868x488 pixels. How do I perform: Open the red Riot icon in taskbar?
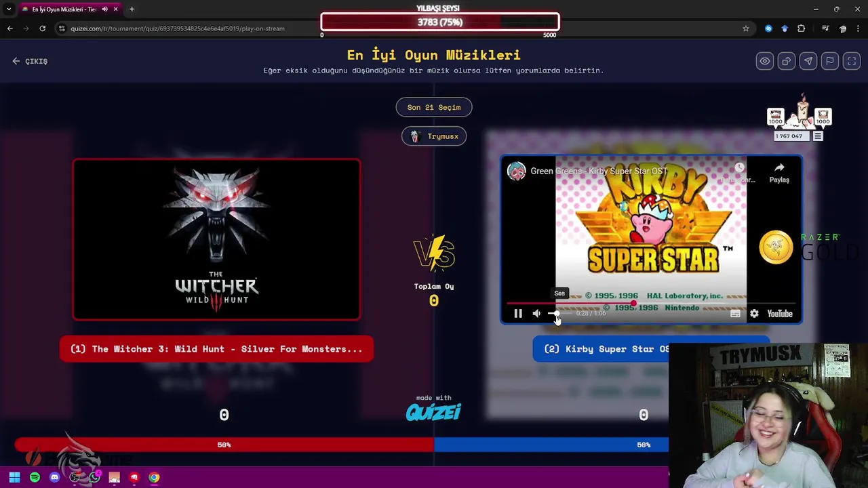(134, 477)
